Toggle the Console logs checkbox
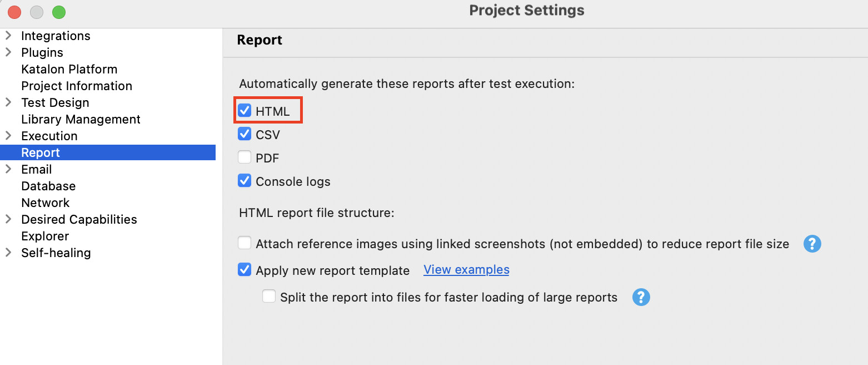Screen dimensions: 868x365 click(x=245, y=181)
